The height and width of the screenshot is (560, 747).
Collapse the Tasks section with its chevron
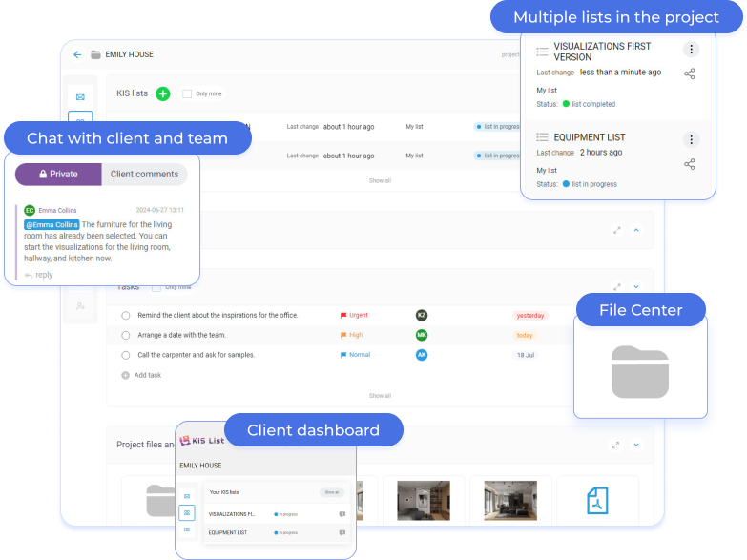(x=636, y=286)
